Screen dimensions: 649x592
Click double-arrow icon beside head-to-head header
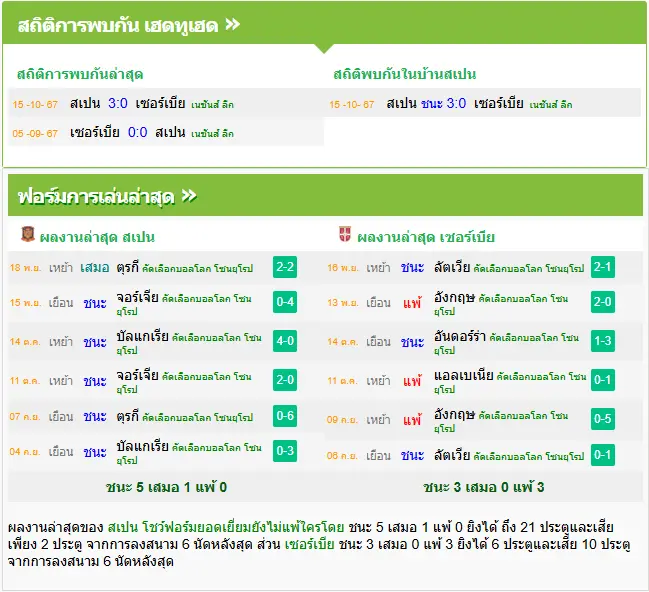(x=232, y=24)
